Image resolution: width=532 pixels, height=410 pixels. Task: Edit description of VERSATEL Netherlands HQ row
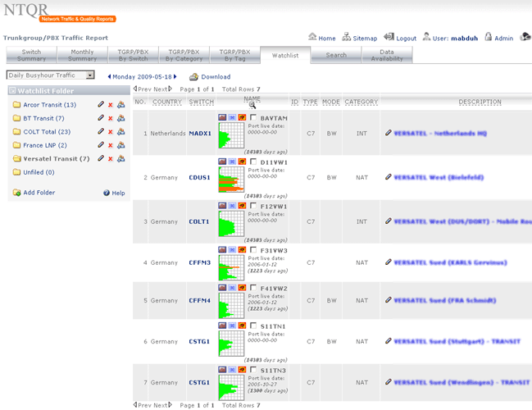pos(389,132)
